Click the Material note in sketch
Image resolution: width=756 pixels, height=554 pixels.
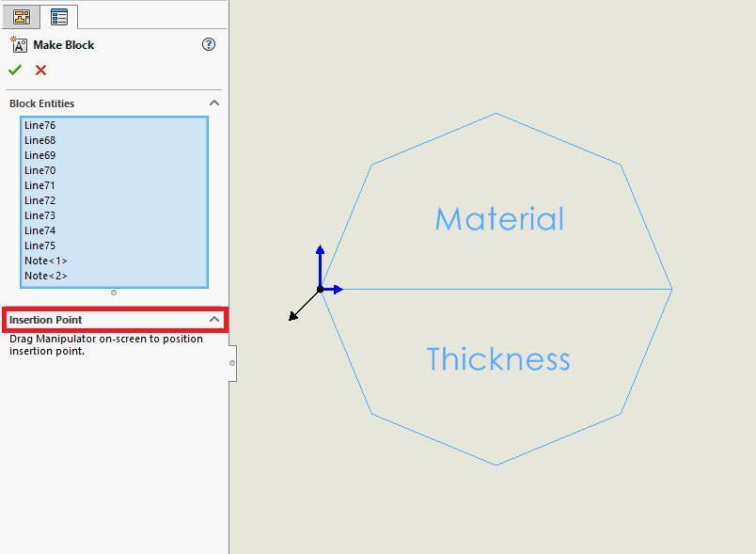499,219
